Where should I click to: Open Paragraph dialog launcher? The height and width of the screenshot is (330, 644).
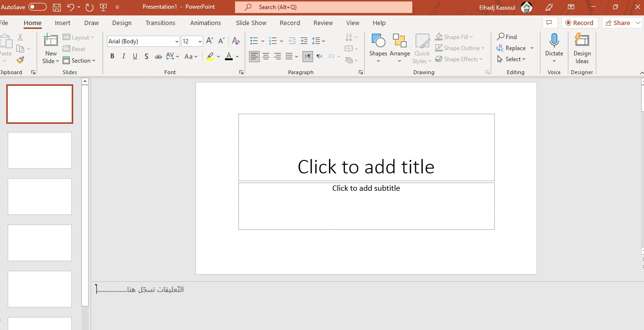(361, 72)
